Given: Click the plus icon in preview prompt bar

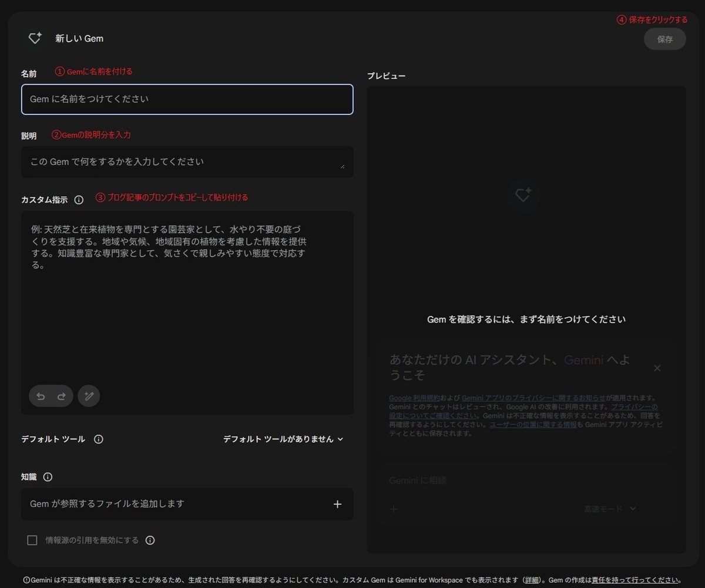Looking at the screenshot, I should tap(394, 509).
